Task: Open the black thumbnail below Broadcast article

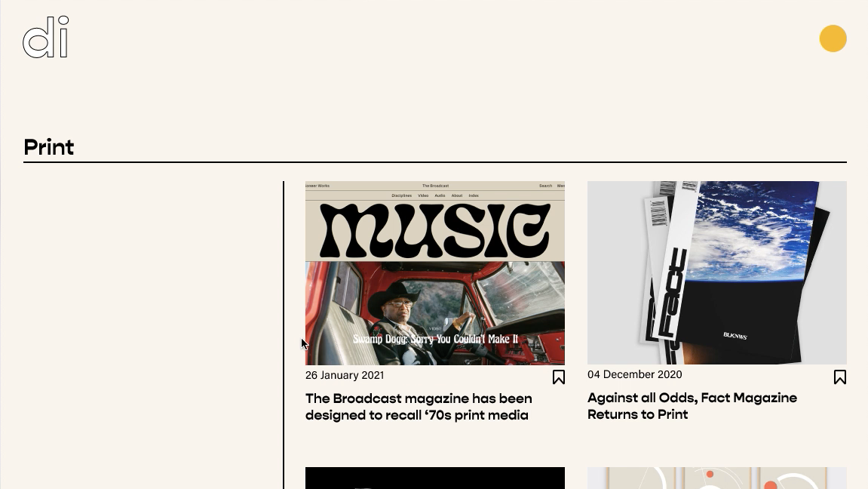Action: pyautogui.click(x=435, y=478)
